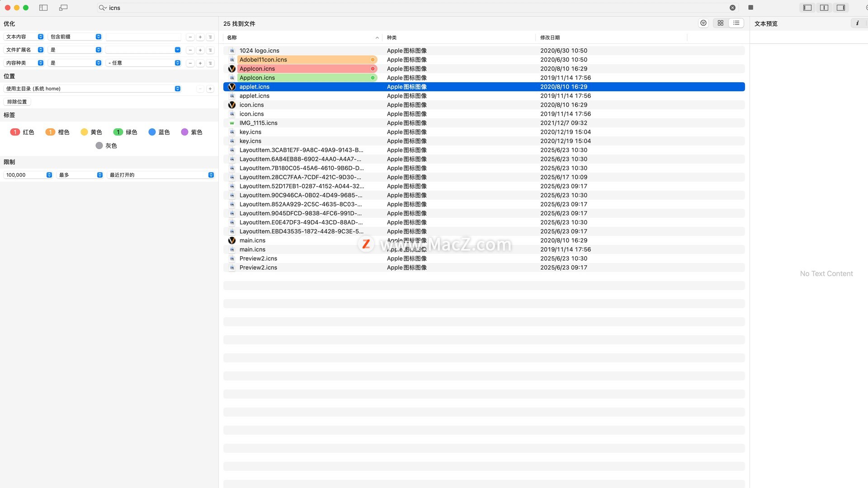Select the 1024 logo.icns file row
868x488 pixels.
point(484,51)
